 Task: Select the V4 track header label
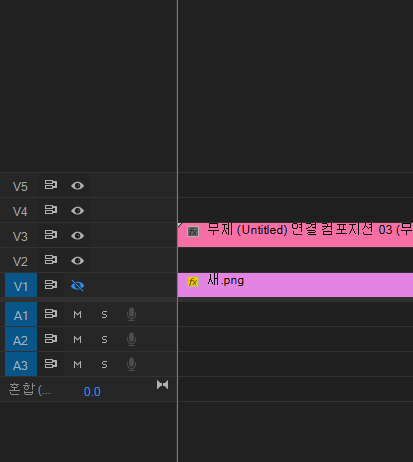[x=20, y=211]
